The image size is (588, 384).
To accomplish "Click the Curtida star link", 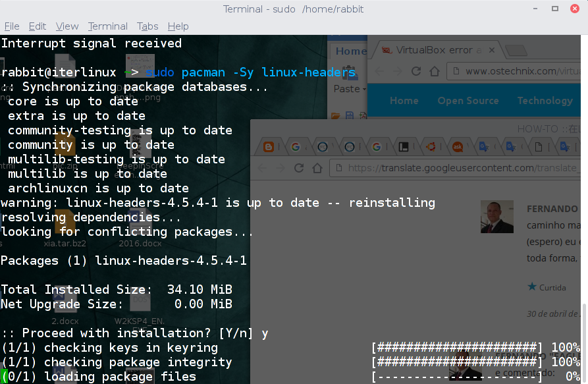I will coord(547,287).
